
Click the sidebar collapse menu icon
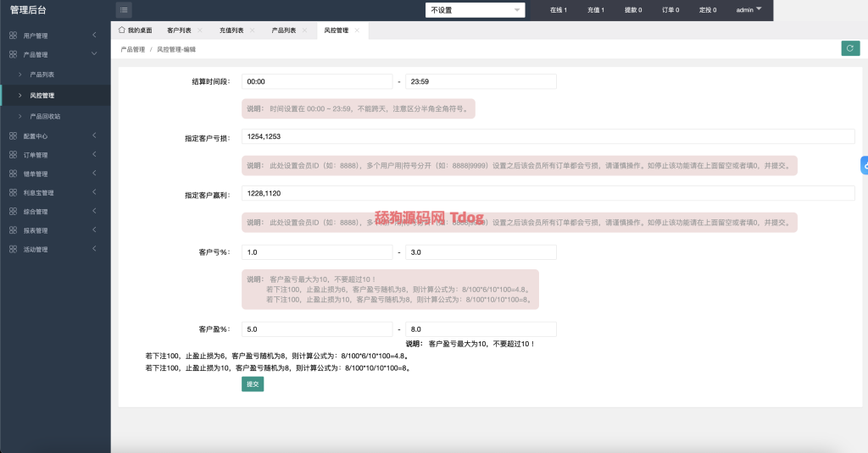click(x=124, y=10)
